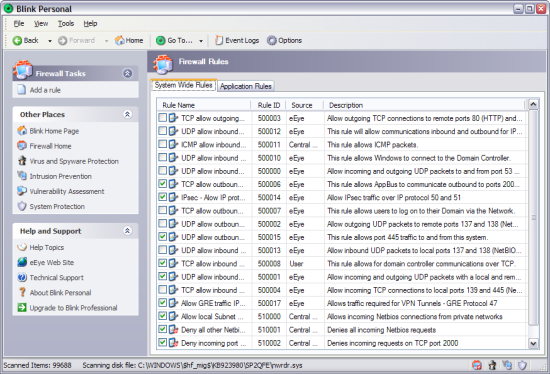Viewport: 550px width, 374px height.
Task: Click the rules list scrollbar thumb
Action: (533, 218)
